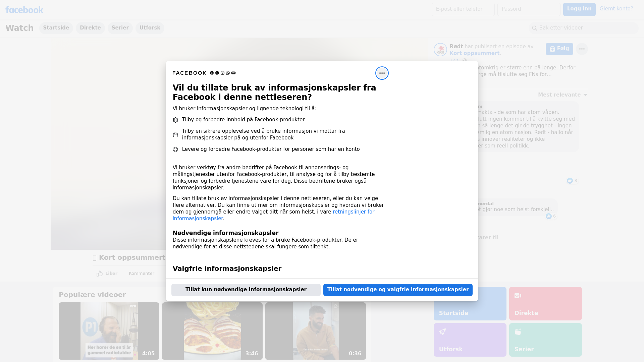Image resolution: width=644 pixels, height=362 pixels.
Task: Click the Nødvendige informasjonskapsler heading
Action: point(225,233)
